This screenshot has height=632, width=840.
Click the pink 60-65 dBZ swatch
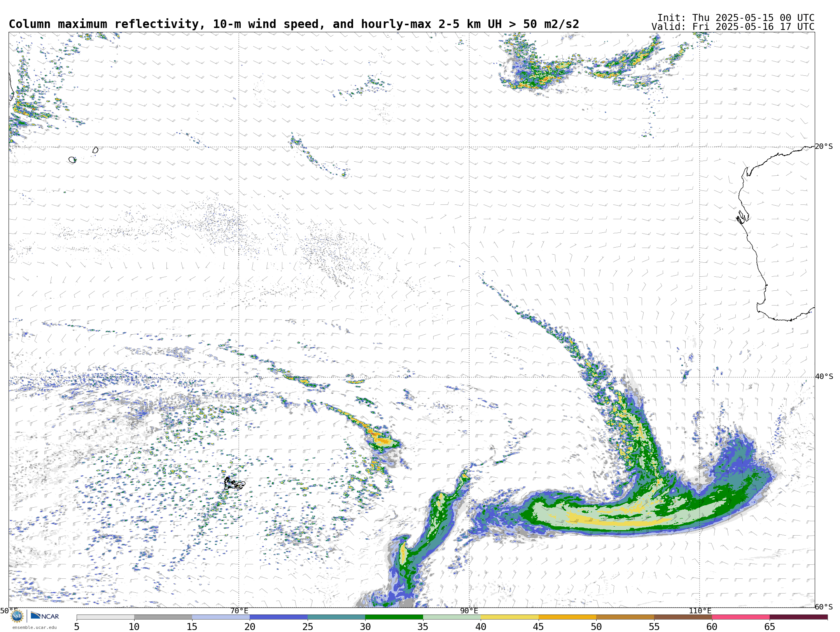(741, 617)
